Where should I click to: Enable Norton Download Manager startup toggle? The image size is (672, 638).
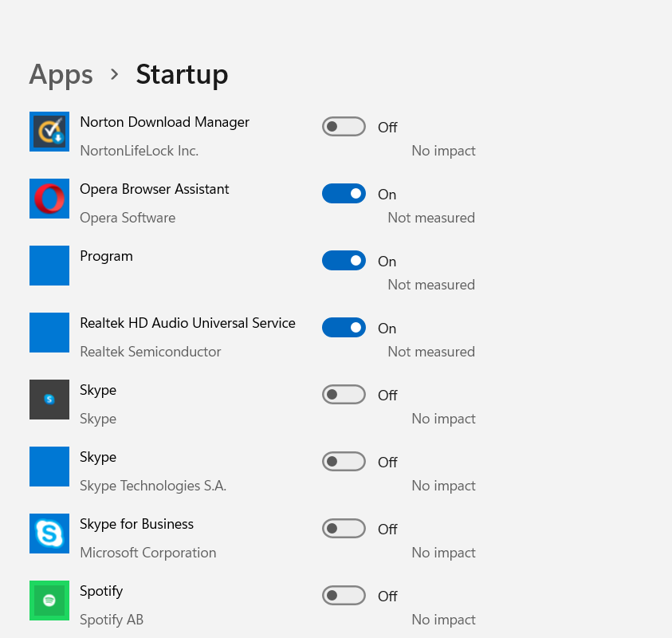click(x=344, y=127)
